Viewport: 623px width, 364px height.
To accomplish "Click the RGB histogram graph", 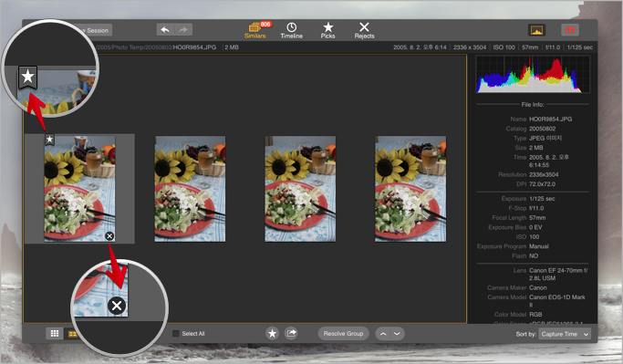I will tap(533, 74).
